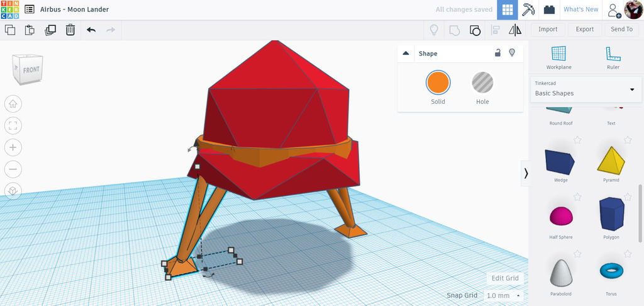Select the Mirror tool icon
This screenshot has height=306, width=644.
[x=514, y=30]
